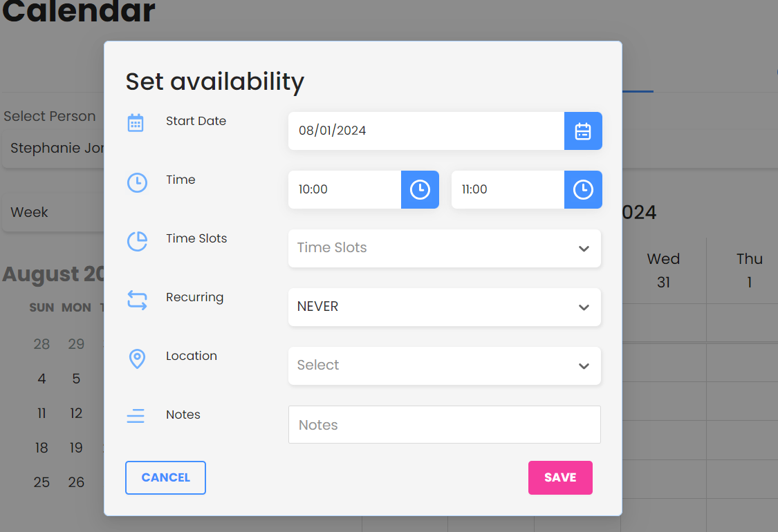
Task: Cancel the Set availability dialog
Action: tap(165, 478)
